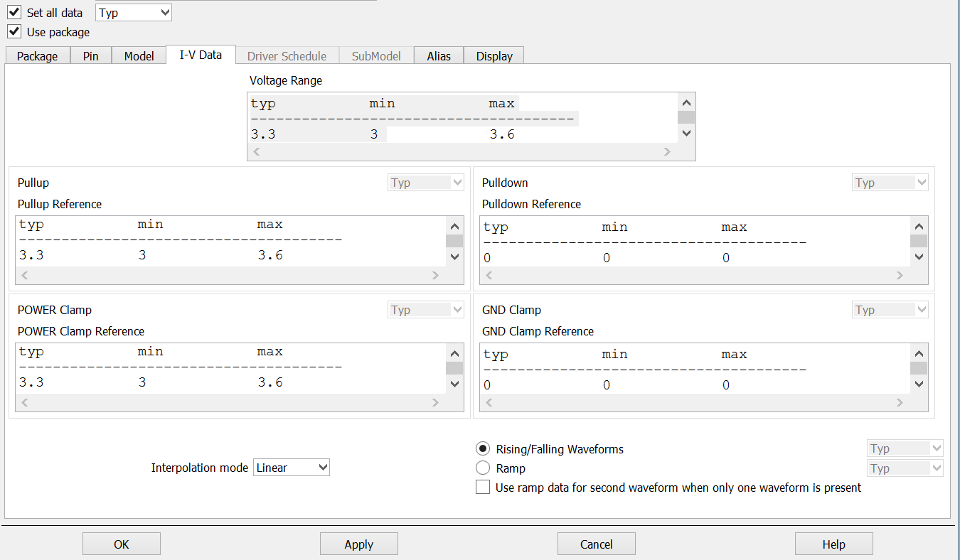This screenshot has width=960, height=560.
Task: Uncheck the Set all data checkbox
Action: [14, 13]
